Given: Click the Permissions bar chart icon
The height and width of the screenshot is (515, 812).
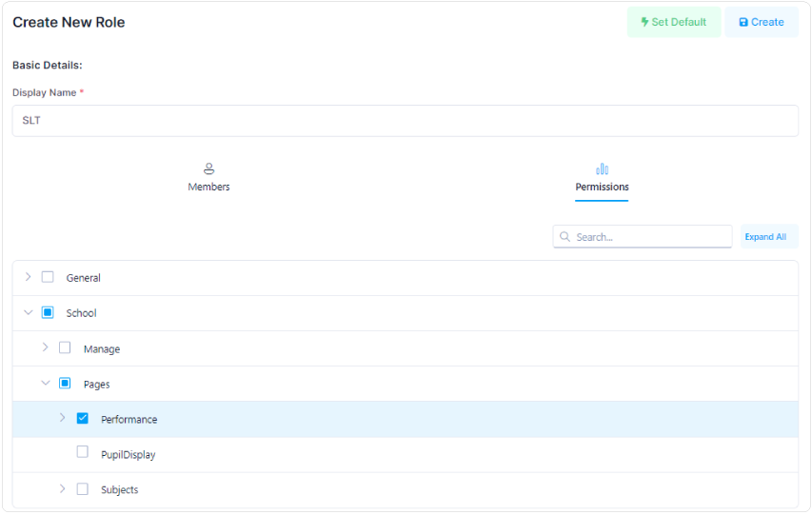Looking at the screenshot, I should pos(602,168).
